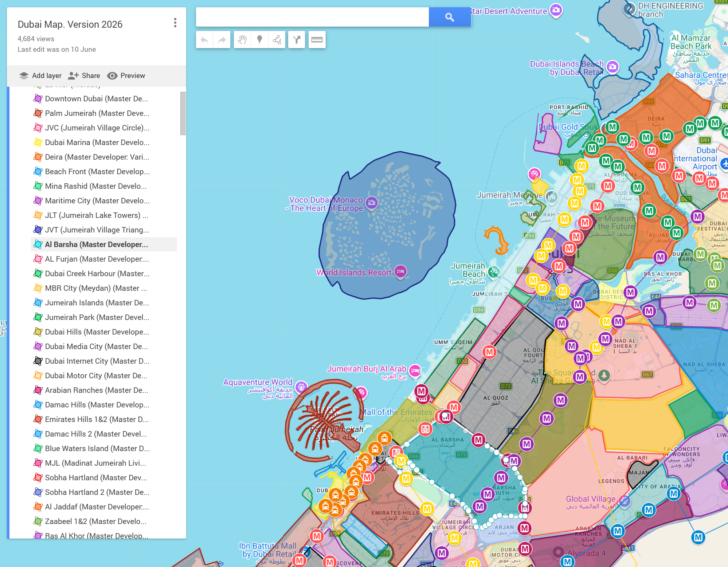This screenshot has width=728, height=567.
Task: Click the Aquaventure World attraction pin
Action: tap(301, 387)
